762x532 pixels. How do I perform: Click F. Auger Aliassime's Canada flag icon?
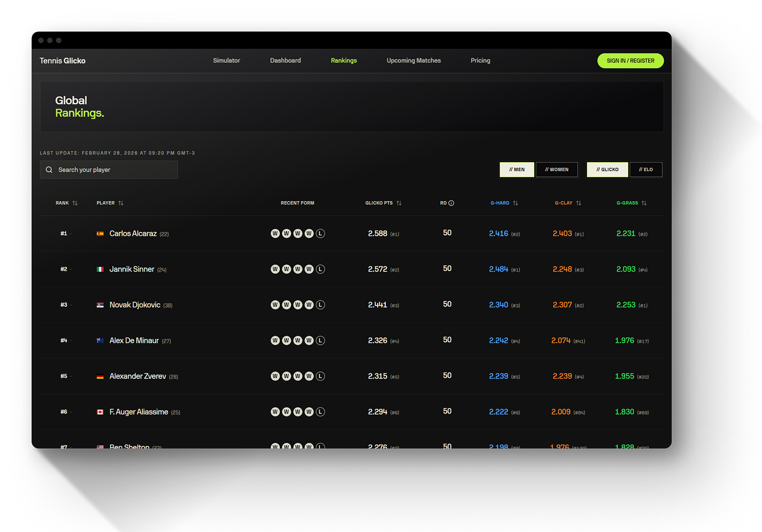(x=100, y=412)
